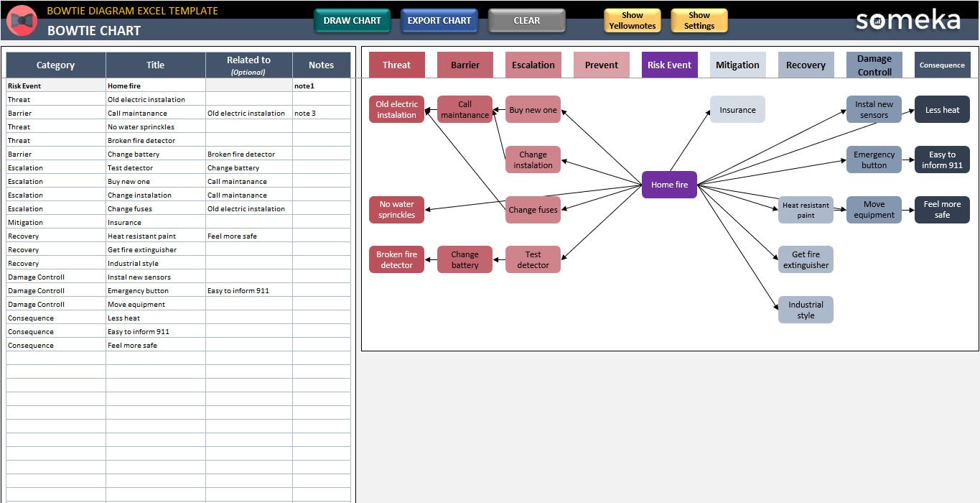
Task: Click the CLEAR button
Action: point(526,21)
